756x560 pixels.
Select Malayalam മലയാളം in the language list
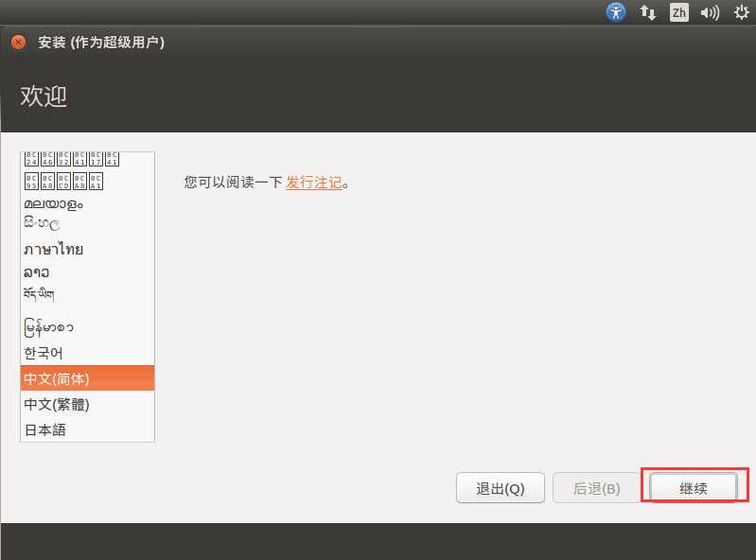coord(87,204)
